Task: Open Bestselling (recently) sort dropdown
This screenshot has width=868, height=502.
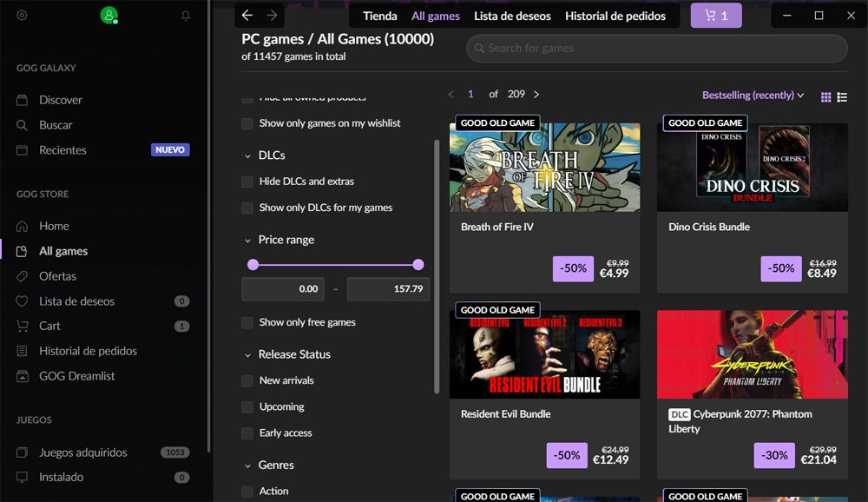Action: click(x=753, y=96)
